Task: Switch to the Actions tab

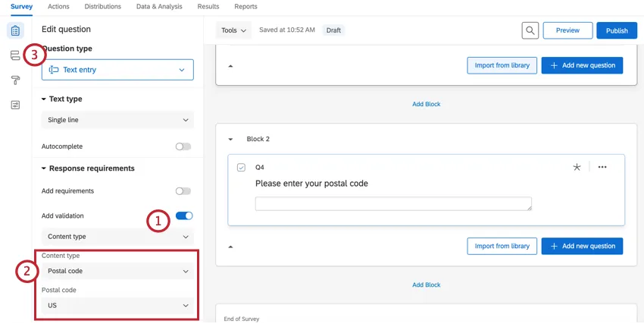Action: pyautogui.click(x=58, y=7)
